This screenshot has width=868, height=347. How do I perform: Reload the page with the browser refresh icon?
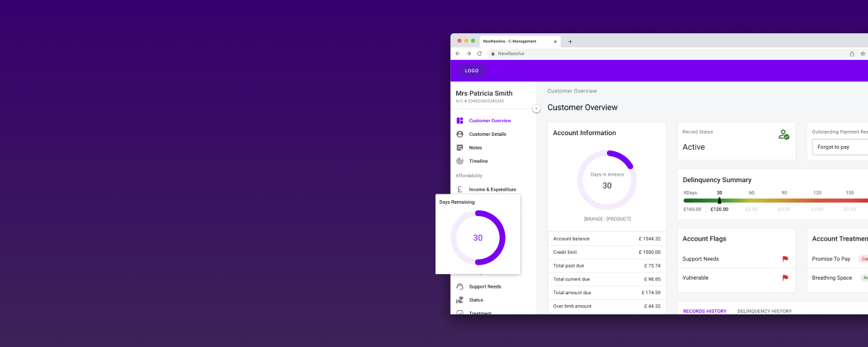[479, 53]
